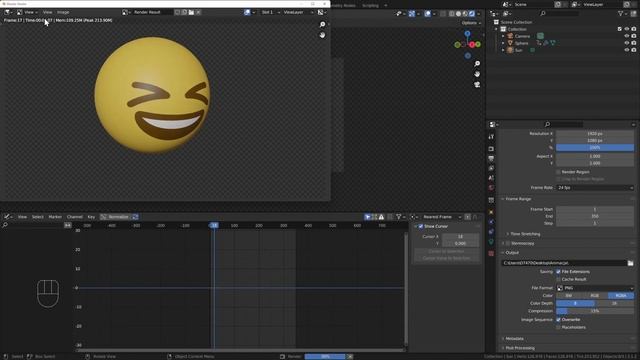Click only-selected arrow icon in graph editor

pyautogui.click(x=367, y=217)
